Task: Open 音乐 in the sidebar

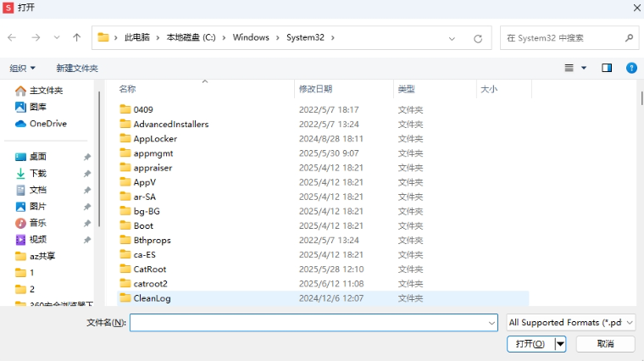Action: (31, 223)
